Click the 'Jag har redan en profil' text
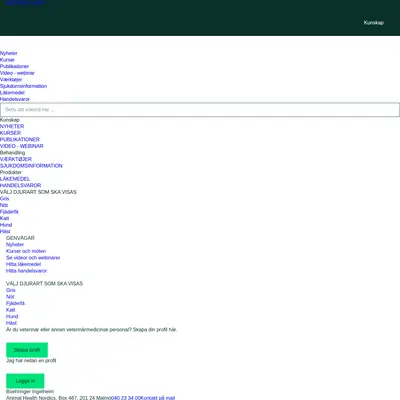400x400 pixels. [31, 361]
